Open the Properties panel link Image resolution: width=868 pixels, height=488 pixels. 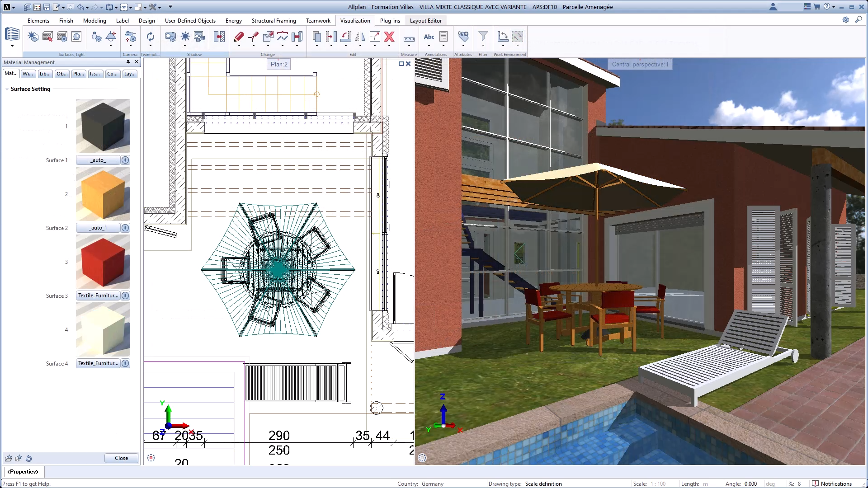click(23, 471)
